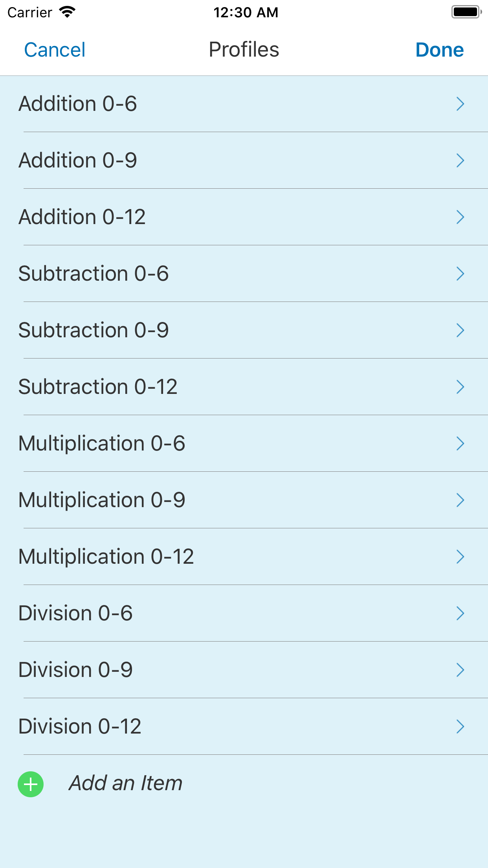Image resolution: width=488 pixels, height=868 pixels.
Task: Tap the green plus add icon
Action: (x=31, y=784)
